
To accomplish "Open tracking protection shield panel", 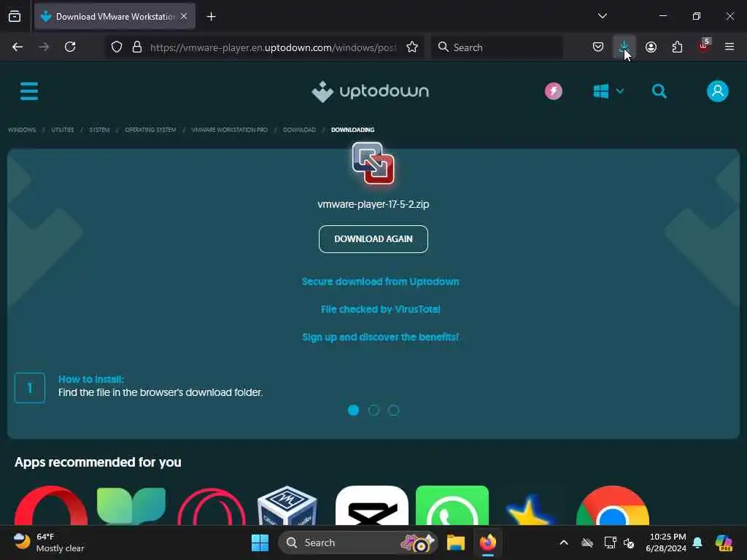I will coord(117,47).
